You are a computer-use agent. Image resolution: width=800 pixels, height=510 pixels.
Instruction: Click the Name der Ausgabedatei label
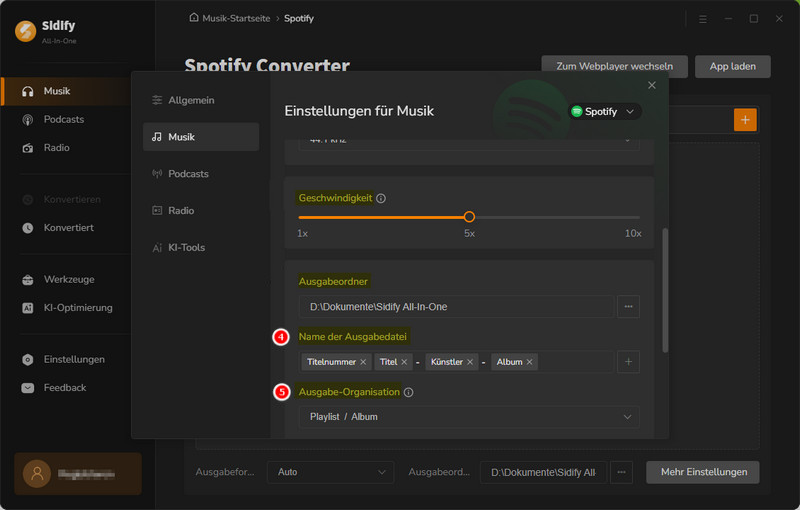coord(353,337)
